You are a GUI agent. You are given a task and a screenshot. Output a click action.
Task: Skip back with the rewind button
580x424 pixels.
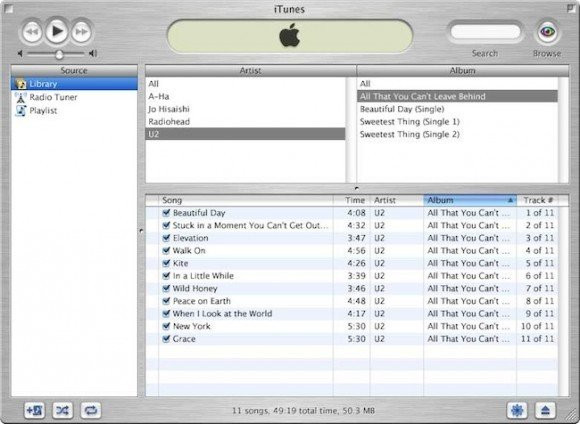click(x=32, y=32)
